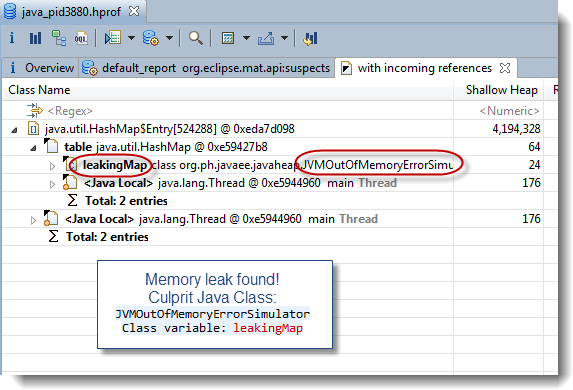Click the shallow heap value 24
Screen dimensions: 573x390
point(534,165)
